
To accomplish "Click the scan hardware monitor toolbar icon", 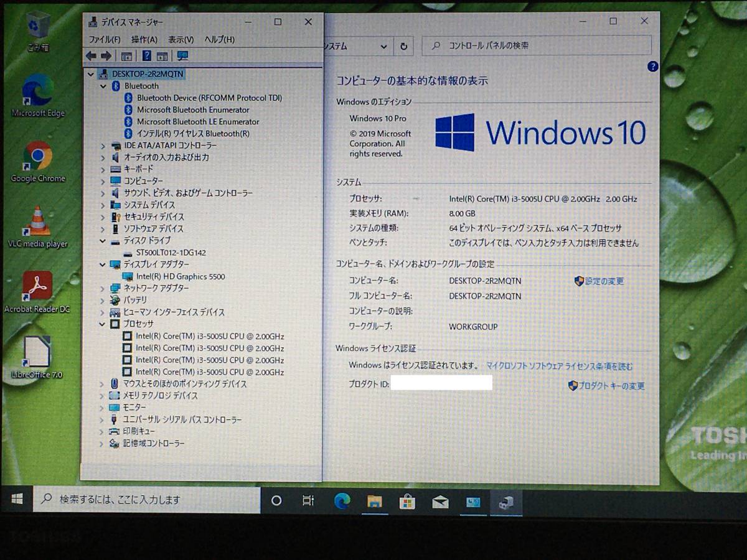I will click(x=182, y=56).
